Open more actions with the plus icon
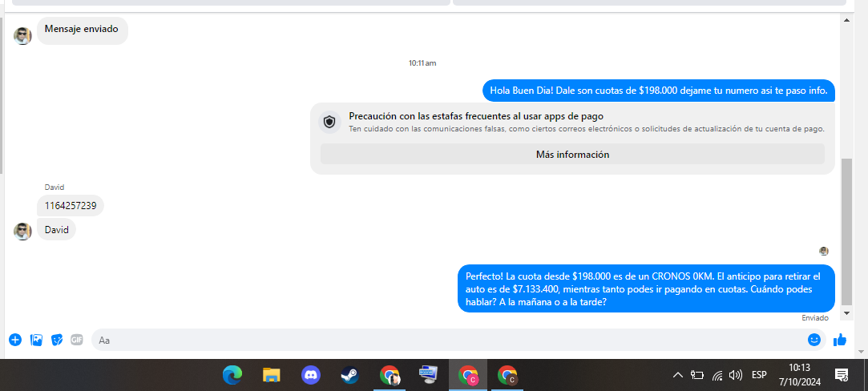Image resolution: width=868 pixels, height=391 pixels. [15, 340]
